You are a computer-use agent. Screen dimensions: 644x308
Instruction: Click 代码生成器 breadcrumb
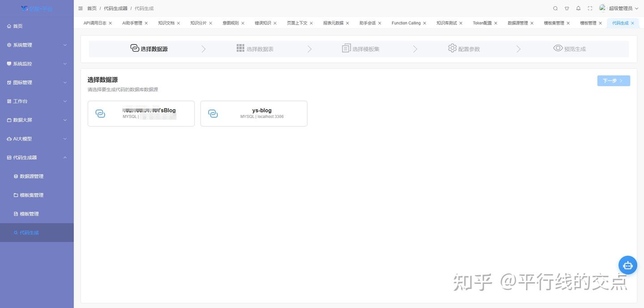pyautogui.click(x=116, y=8)
